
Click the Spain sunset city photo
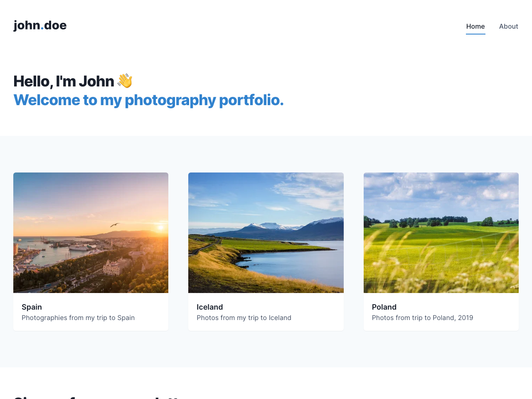pyautogui.click(x=91, y=233)
